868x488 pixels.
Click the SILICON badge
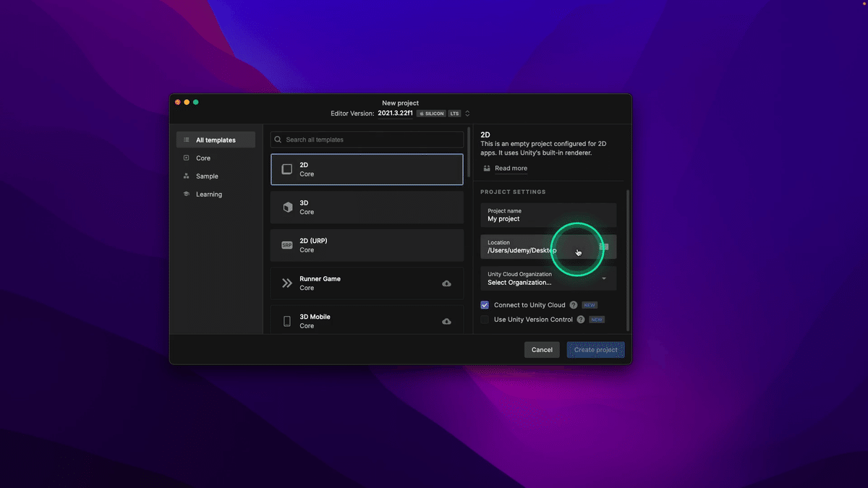(432, 114)
